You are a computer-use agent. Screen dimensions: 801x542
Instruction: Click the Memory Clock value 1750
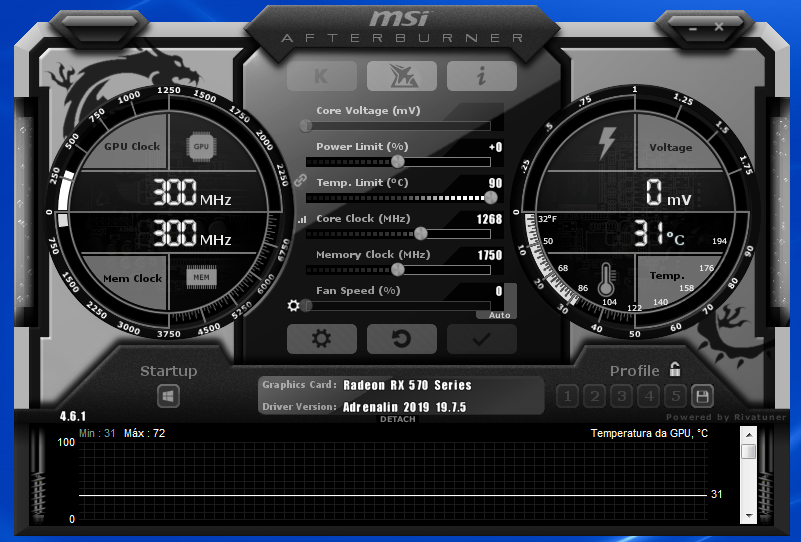[x=489, y=255]
